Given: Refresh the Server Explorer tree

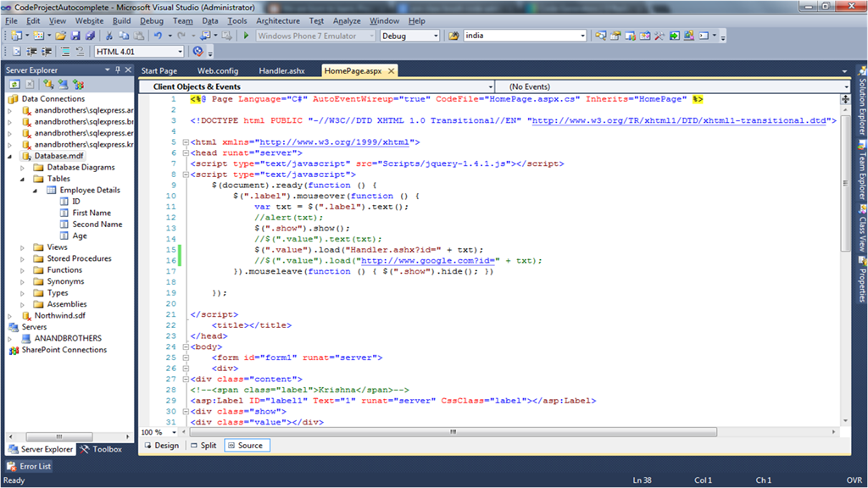Looking at the screenshot, I should [14, 84].
